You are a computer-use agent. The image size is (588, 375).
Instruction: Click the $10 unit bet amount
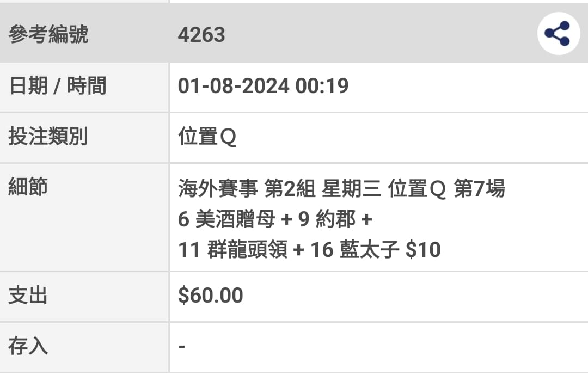423,250
